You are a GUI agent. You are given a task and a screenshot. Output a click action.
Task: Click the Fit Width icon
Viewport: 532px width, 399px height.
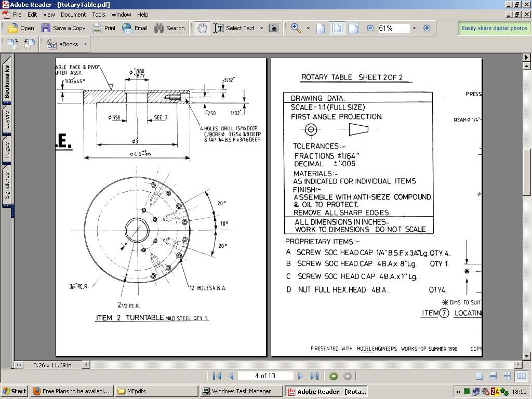click(x=353, y=28)
